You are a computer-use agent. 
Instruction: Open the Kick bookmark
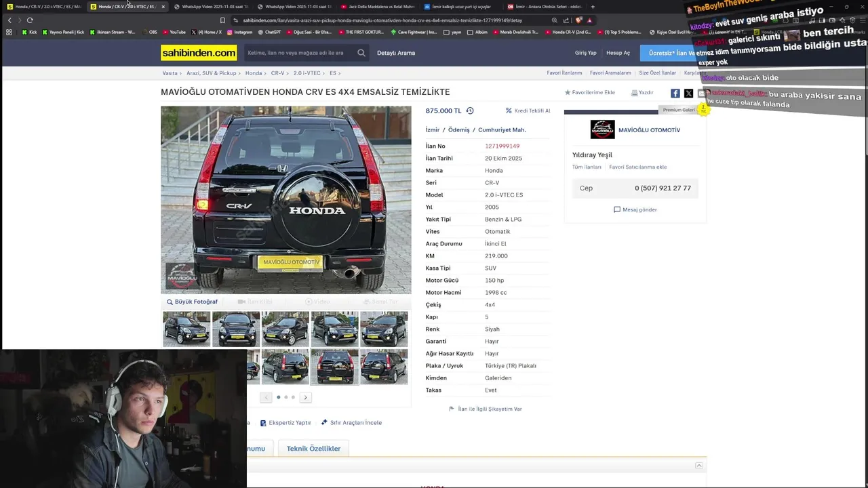(x=29, y=32)
